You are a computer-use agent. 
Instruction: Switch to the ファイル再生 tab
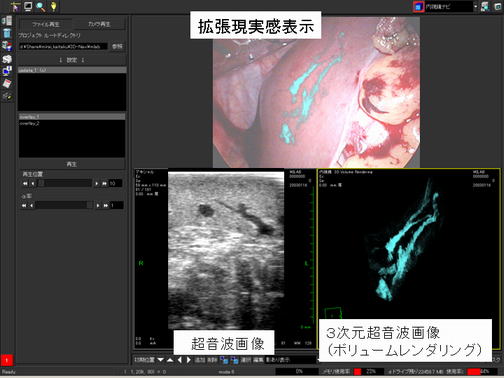click(x=46, y=24)
